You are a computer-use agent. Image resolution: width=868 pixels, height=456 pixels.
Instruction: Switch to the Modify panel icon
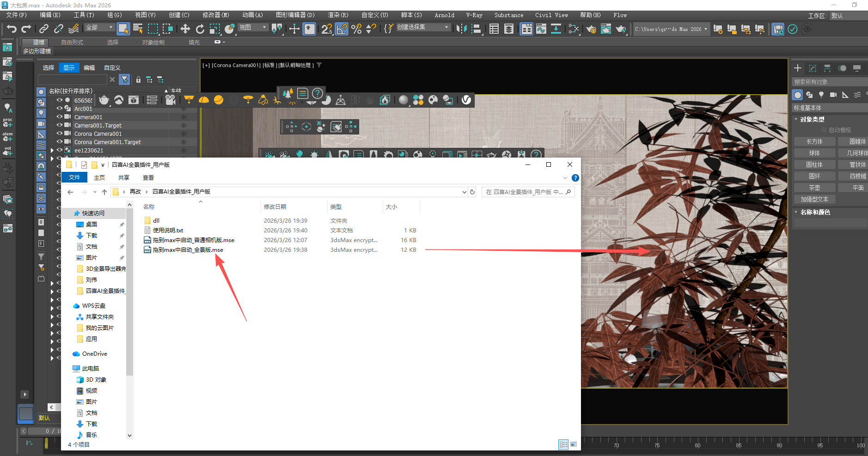coord(813,68)
